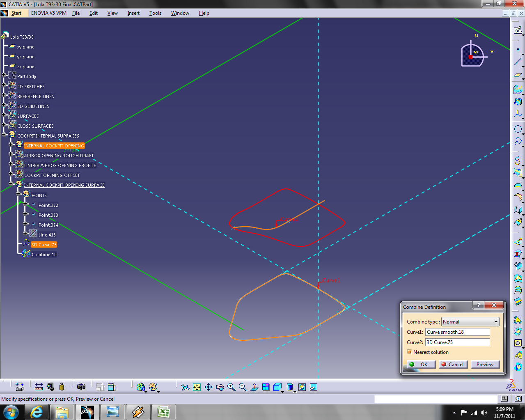Expand AIRBOX OPENING ROUGH DRAFT node

(11, 154)
